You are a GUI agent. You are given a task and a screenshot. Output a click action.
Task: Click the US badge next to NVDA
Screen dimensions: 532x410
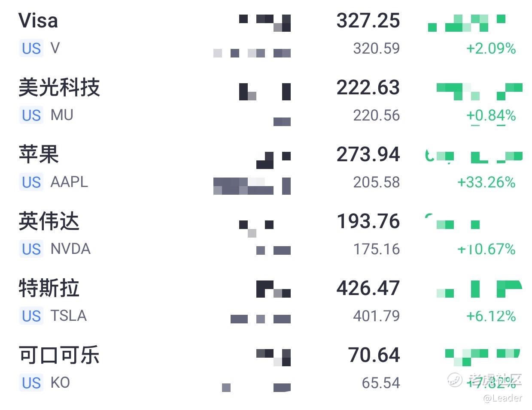tap(31, 249)
